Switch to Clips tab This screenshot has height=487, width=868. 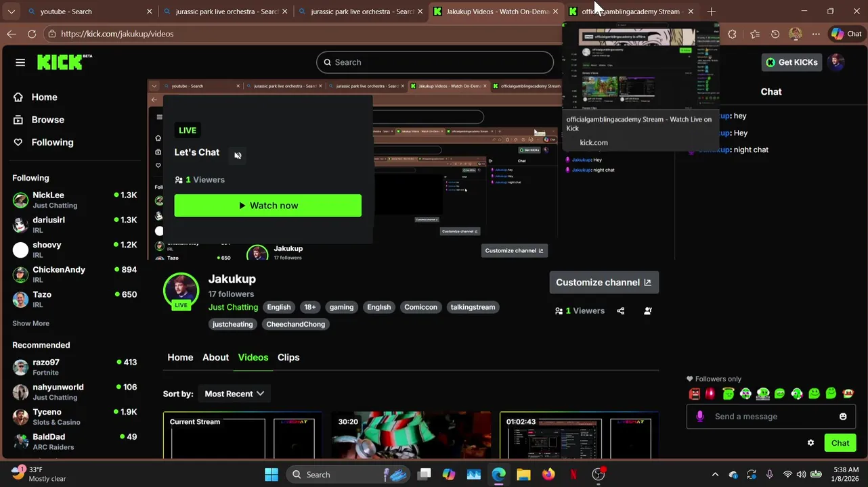[x=288, y=357]
